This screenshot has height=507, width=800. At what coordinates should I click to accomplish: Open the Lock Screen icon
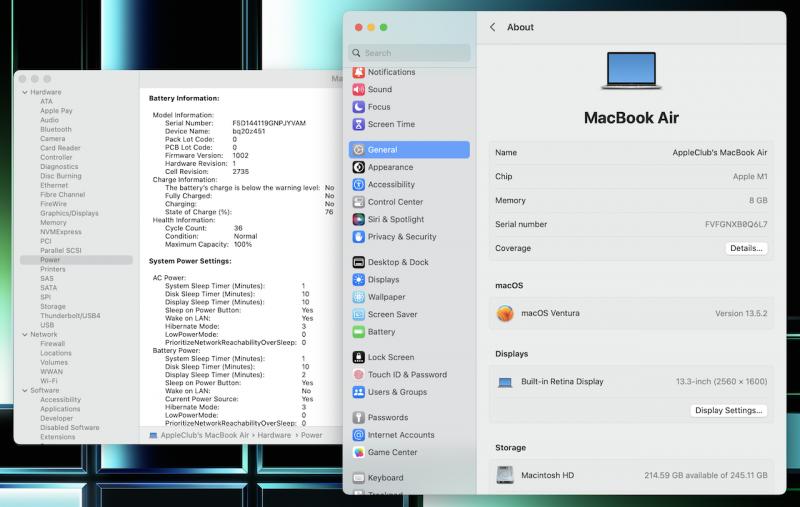pyautogui.click(x=359, y=357)
